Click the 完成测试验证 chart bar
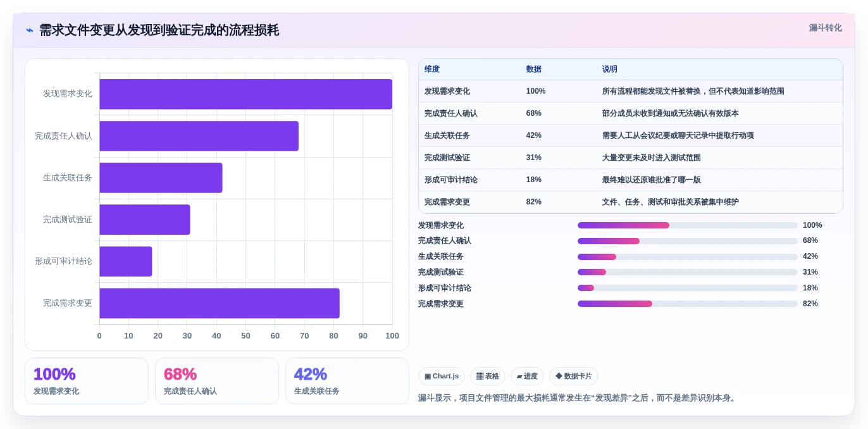 tap(145, 220)
